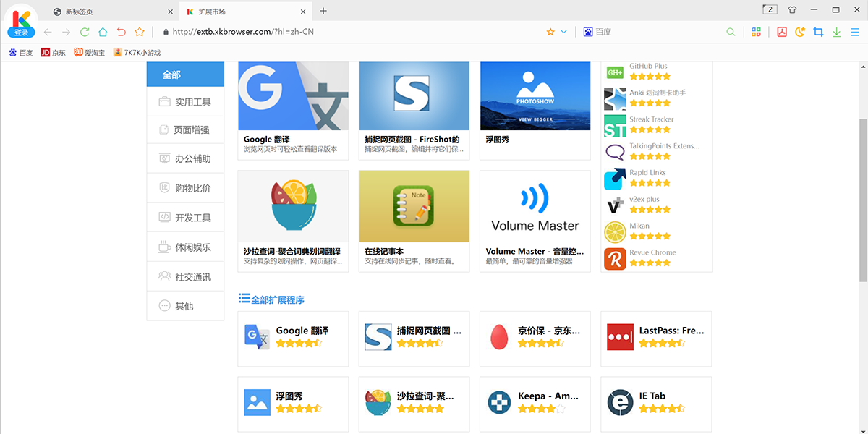Click the 全部扩展程序 heading
This screenshot has height=434, width=868.
(278, 299)
